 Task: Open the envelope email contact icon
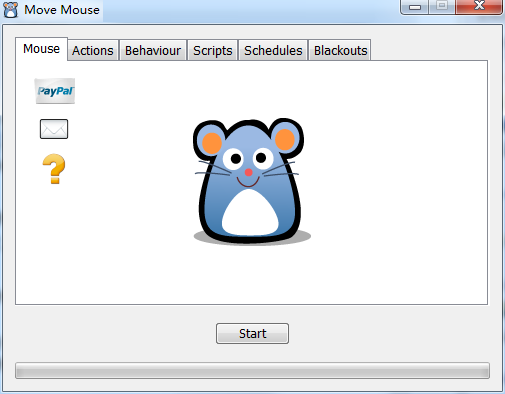[54, 129]
